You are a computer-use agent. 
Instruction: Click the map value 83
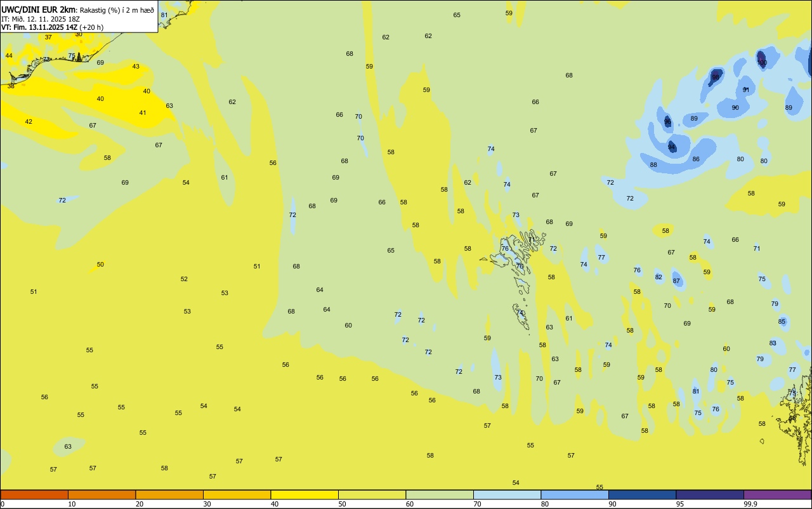click(773, 343)
